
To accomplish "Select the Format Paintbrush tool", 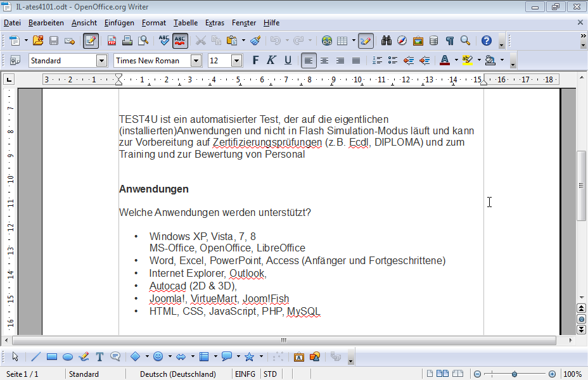I will (x=255, y=41).
